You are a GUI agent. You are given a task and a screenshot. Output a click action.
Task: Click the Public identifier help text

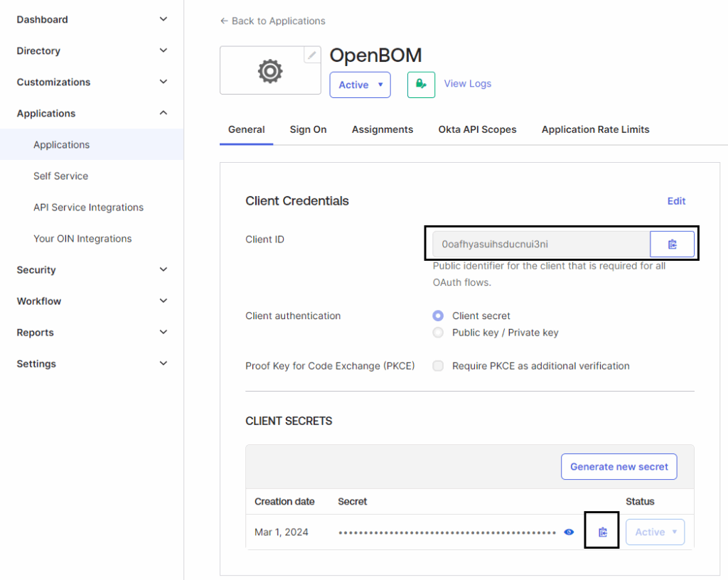550,274
